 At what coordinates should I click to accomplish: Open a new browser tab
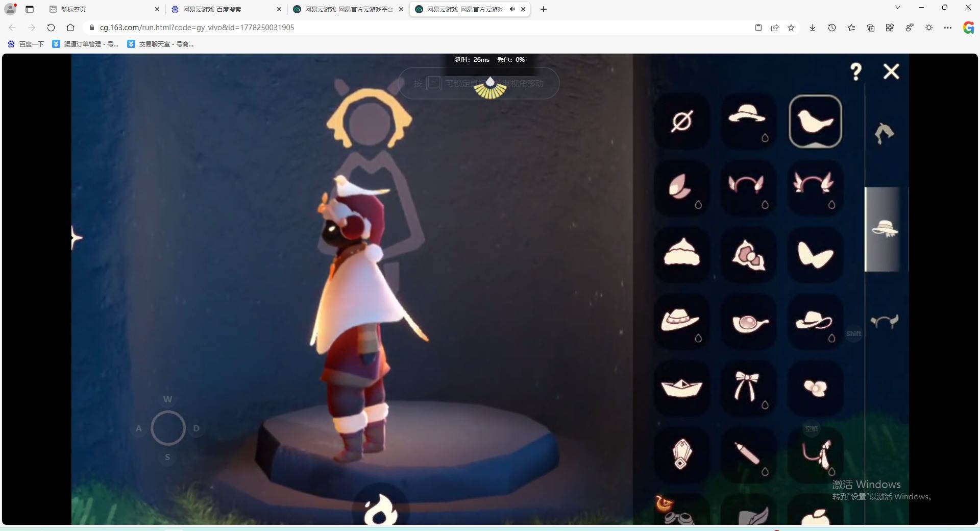click(544, 9)
